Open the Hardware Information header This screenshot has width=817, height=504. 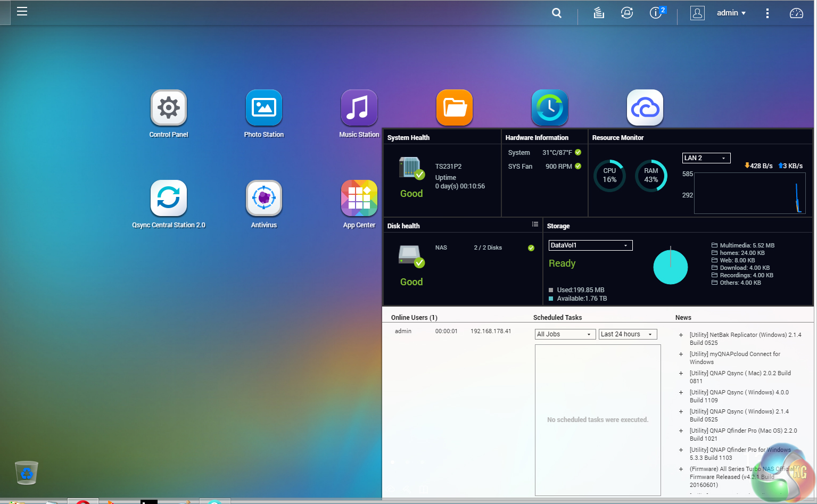[x=537, y=137]
